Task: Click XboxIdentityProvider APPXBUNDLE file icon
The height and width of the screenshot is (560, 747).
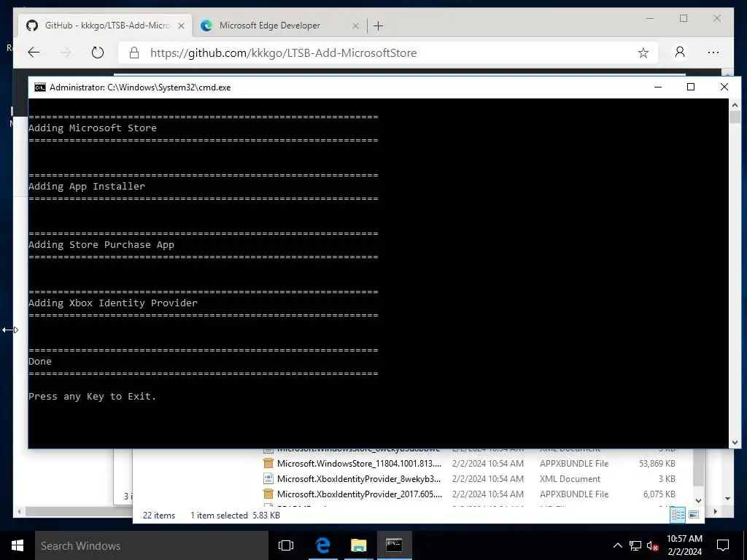Action: coord(268,494)
